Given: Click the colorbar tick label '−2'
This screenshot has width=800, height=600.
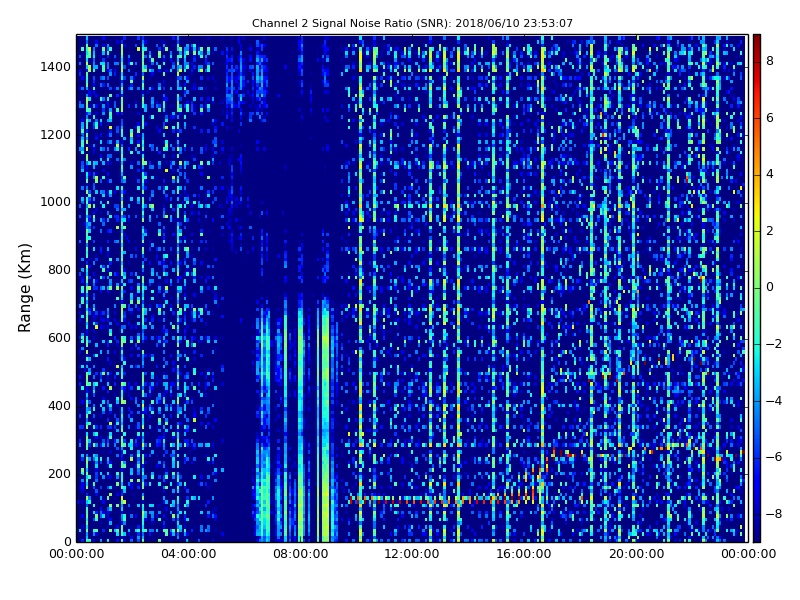Looking at the screenshot, I should coord(774,344).
